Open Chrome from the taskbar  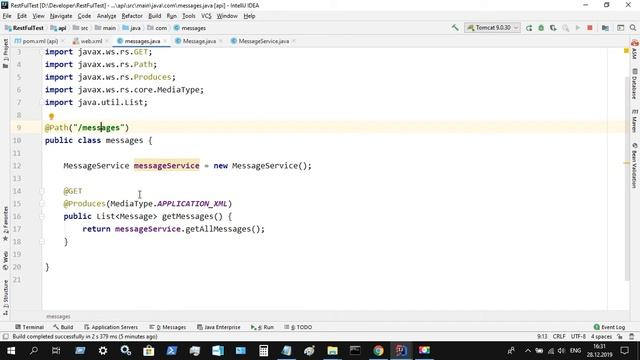point(378,351)
